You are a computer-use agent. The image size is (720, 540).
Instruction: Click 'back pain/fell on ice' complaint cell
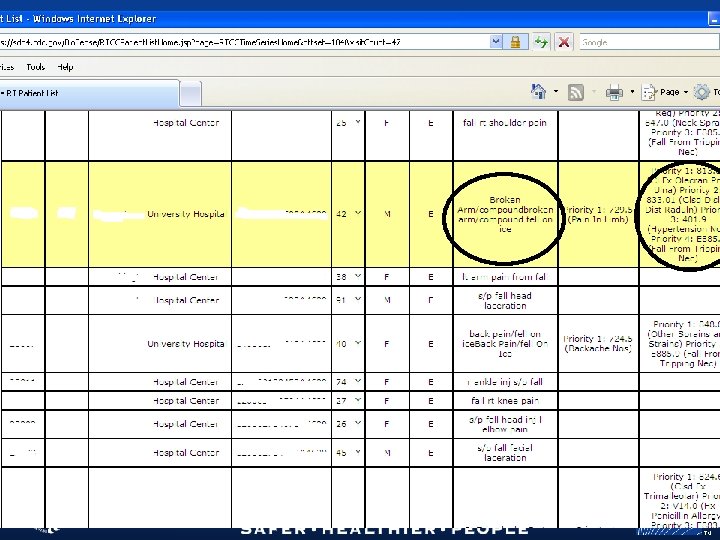click(x=505, y=343)
